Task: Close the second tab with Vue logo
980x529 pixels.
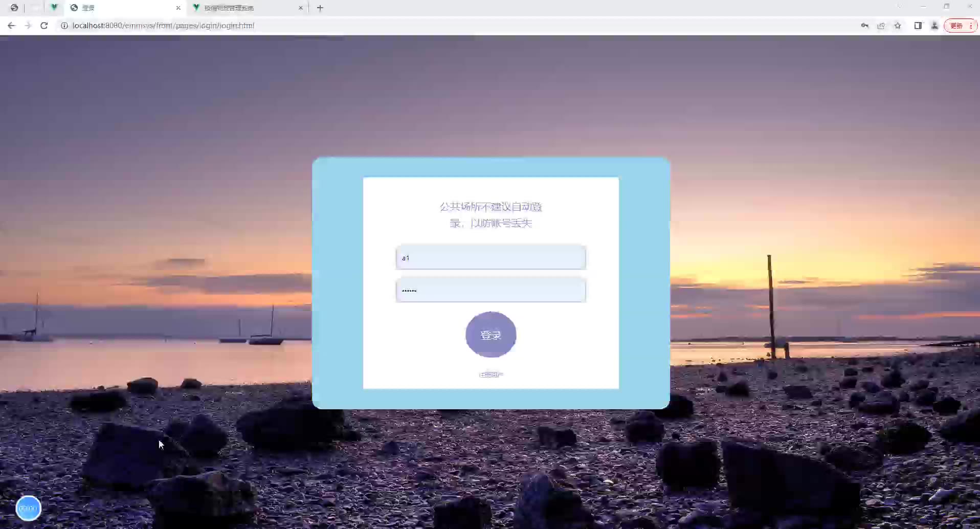Action: [301, 8]
